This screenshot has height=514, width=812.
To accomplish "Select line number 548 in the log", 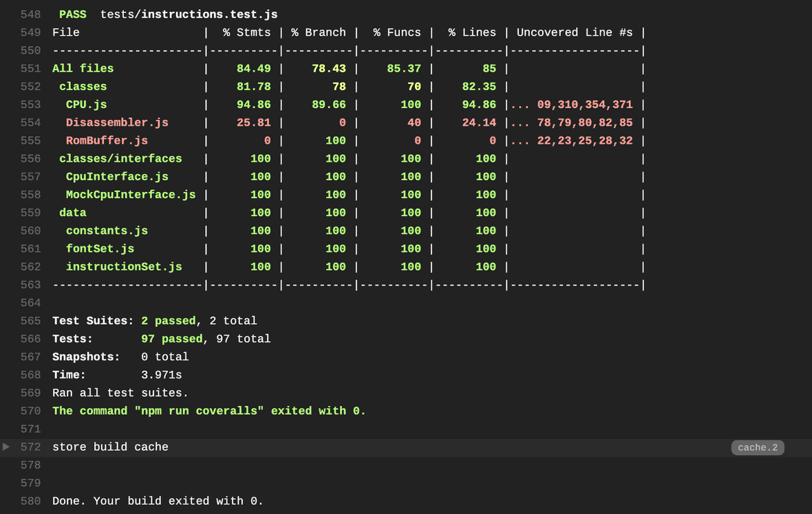I will pos(30,14).
